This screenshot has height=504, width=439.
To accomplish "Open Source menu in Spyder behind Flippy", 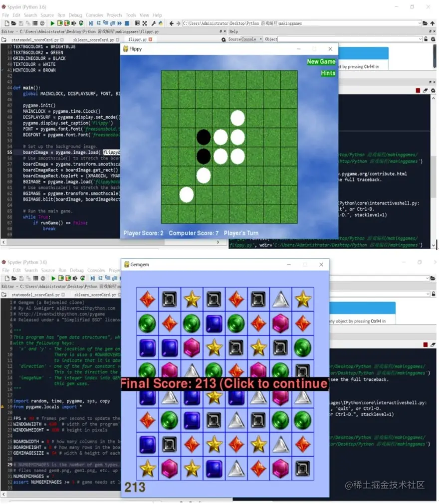I will coord(47,15).
